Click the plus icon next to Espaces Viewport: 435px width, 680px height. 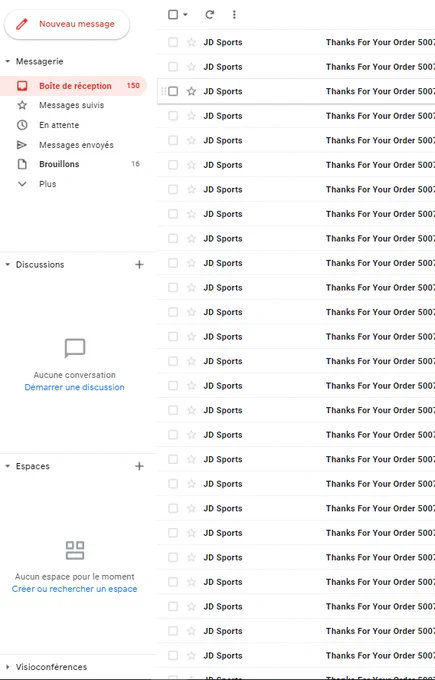click(x=139, y=466)
